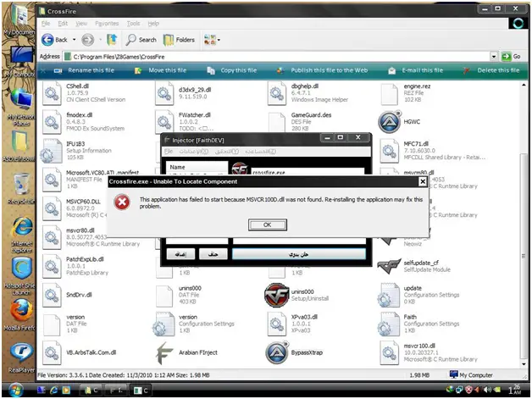Viewport: 532px width, 399px height.
Task: Select the MSVCP60.DLL file icon
Action: point(52,208)
